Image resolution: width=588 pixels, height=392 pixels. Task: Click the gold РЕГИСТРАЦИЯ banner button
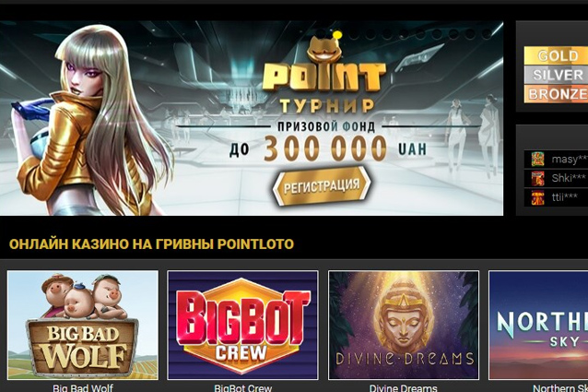[x=322, y=186]
